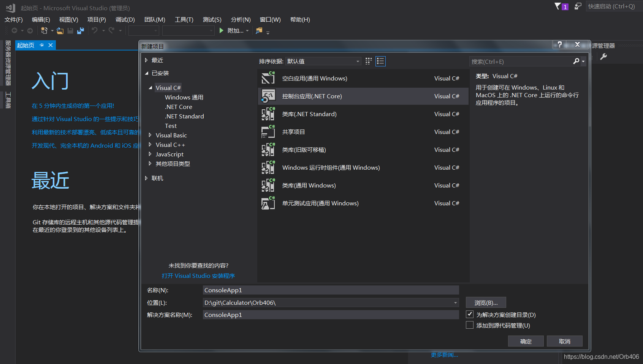Select Windows 运行时组件 template icon

coord(268,167)
